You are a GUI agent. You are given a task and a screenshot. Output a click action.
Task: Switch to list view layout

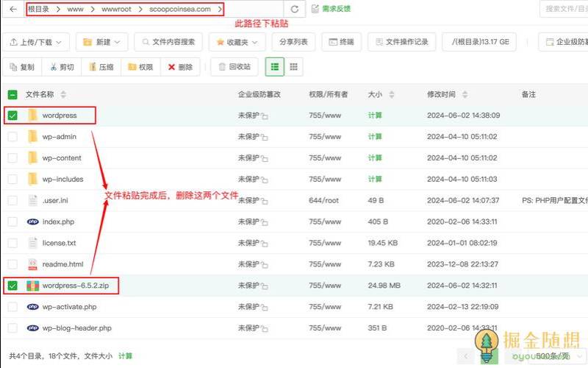275,67
